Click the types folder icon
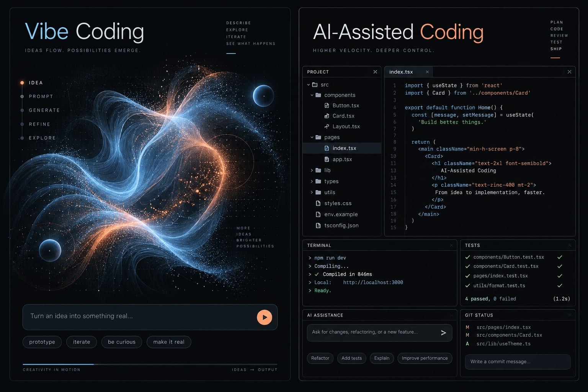The image size is (588, 392). pyautogui.click(x=318, y=181)
